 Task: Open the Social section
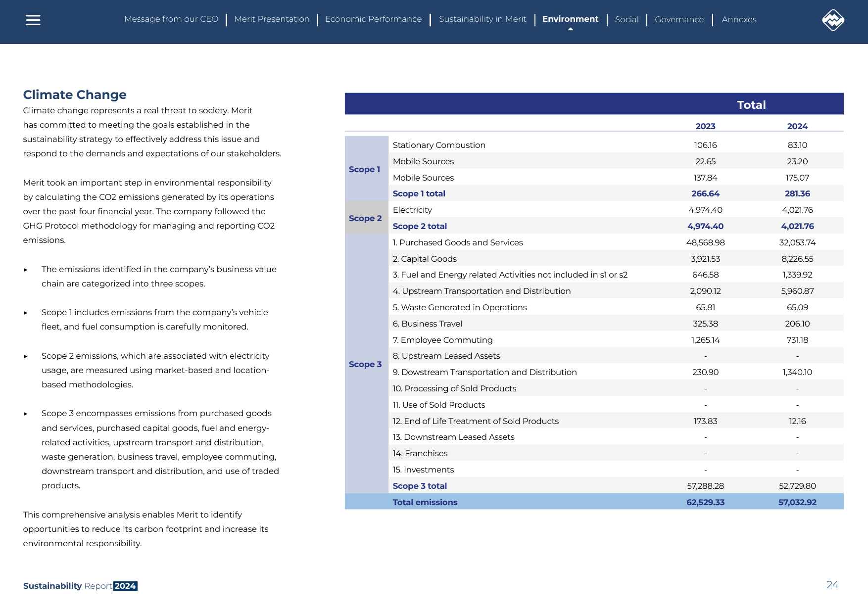click(x=627, y=20)
